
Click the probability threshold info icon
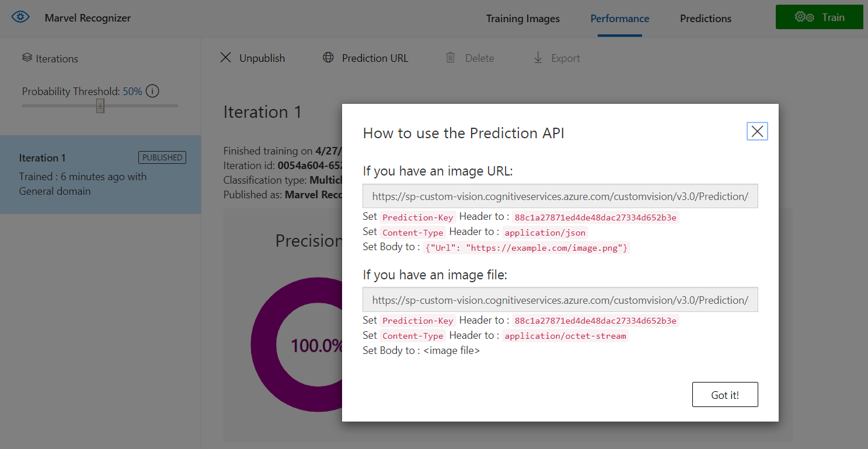click(x=152, y=92)
